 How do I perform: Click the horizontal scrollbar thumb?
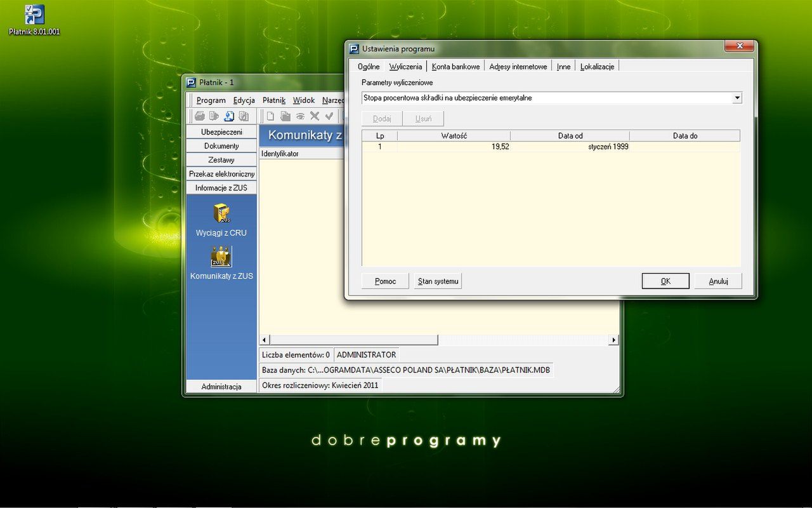click(354, 340)
